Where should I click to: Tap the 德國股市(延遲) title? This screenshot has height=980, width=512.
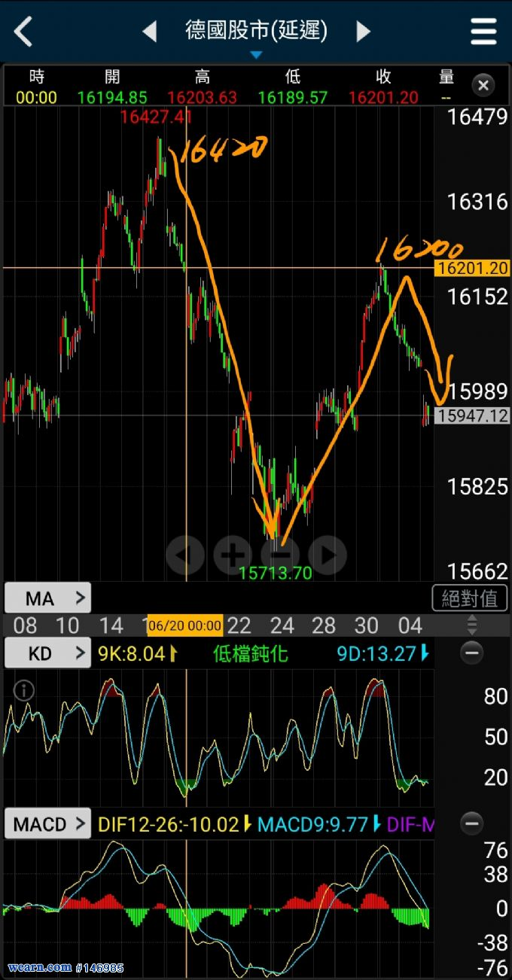pyautogui.click(x=256, y=31)
